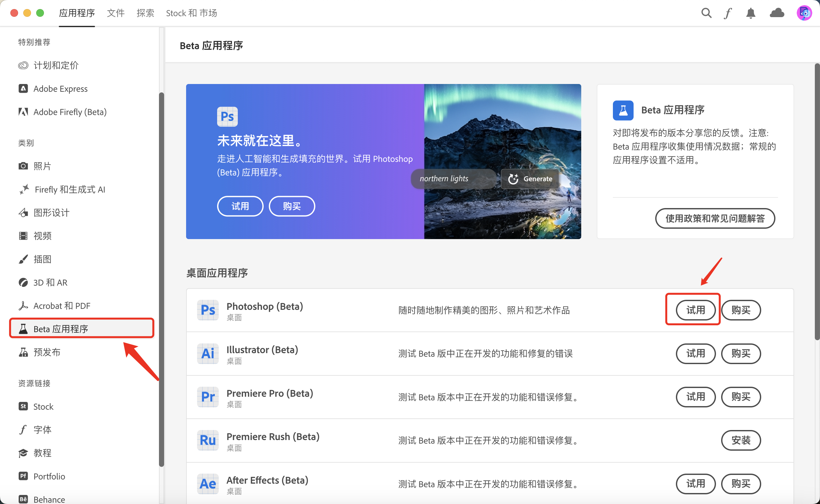820x504 pixels.
Task: Open the 预发布 sidebar category
Action: [x=47, y=352]
